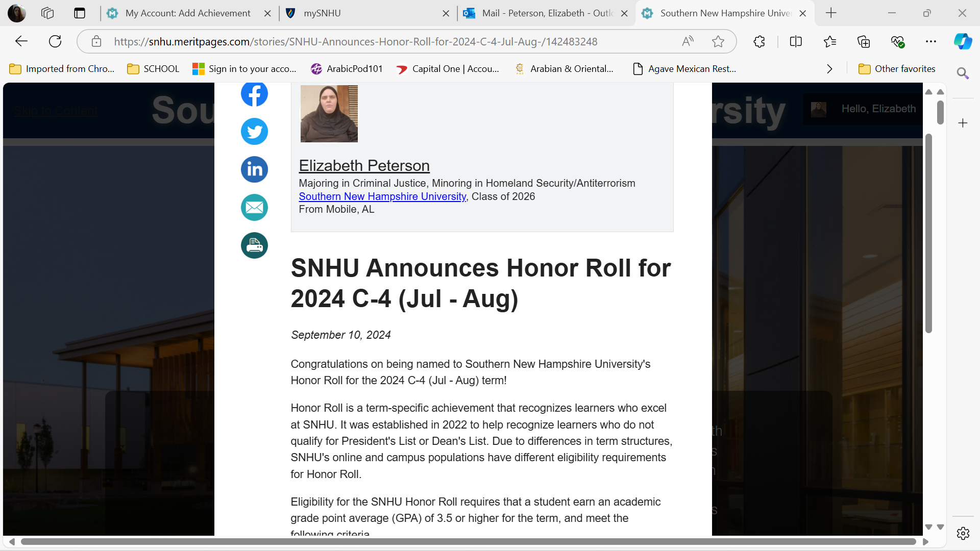Click the email share icon
Screen dimensions: 980x551
point(254,208)
